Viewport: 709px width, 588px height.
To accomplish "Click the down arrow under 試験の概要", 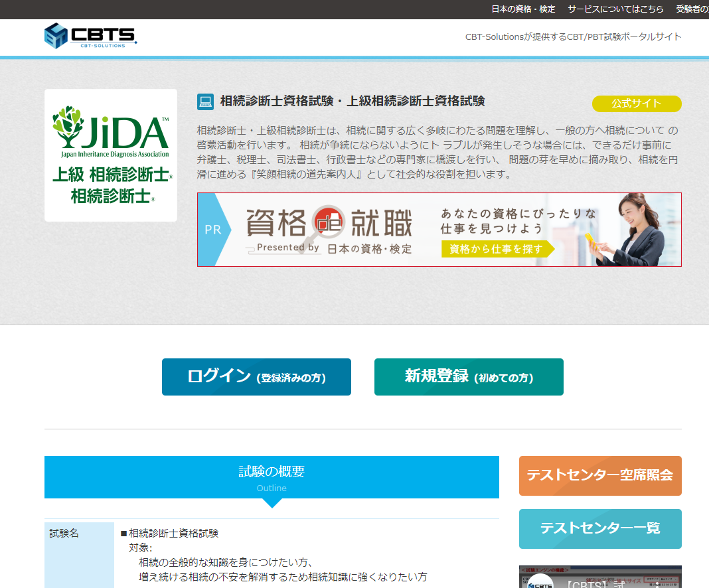I will pos(272,503).
